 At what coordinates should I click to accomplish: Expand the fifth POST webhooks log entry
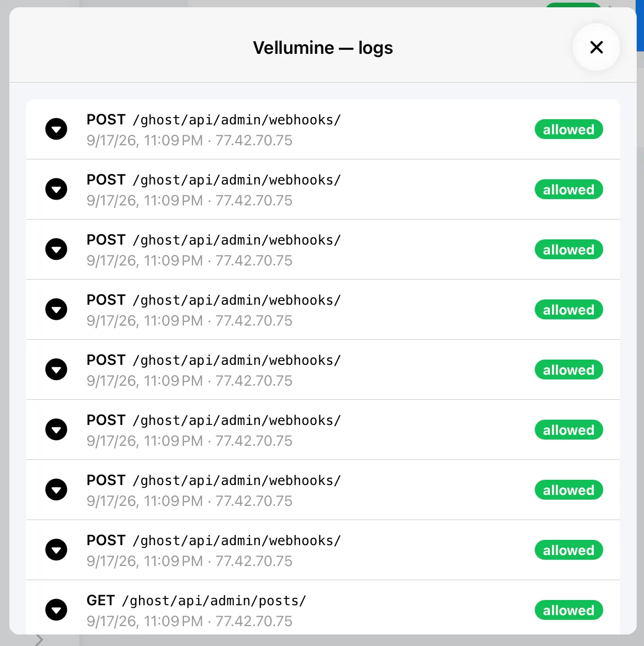tap(56, 370)
